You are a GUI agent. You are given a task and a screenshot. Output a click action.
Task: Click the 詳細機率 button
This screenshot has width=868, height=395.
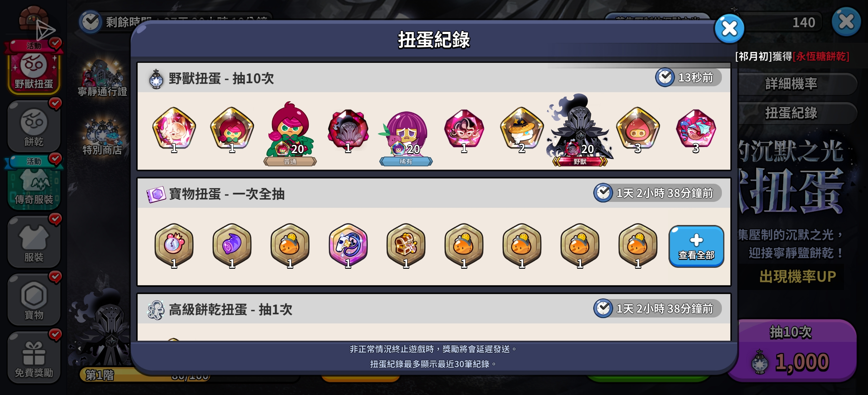[791, 84]
